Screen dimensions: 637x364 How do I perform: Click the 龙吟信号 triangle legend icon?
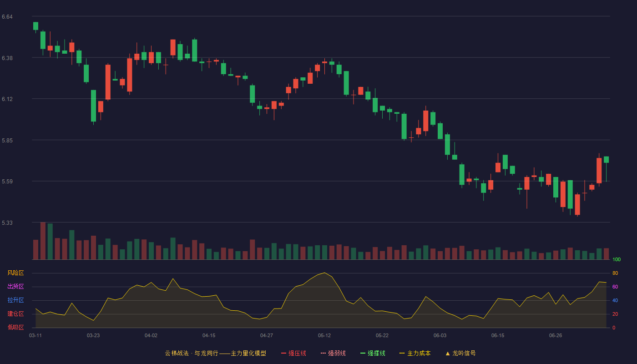(x=448, y=353)
